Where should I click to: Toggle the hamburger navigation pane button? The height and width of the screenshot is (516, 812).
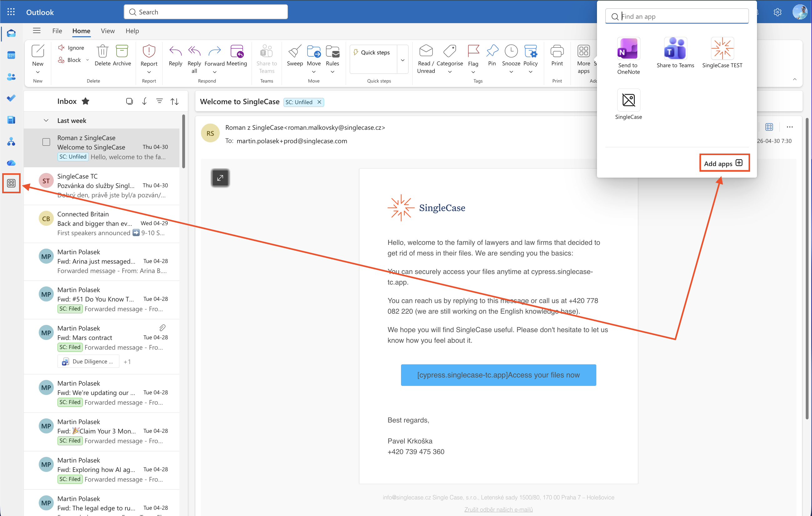37,31
